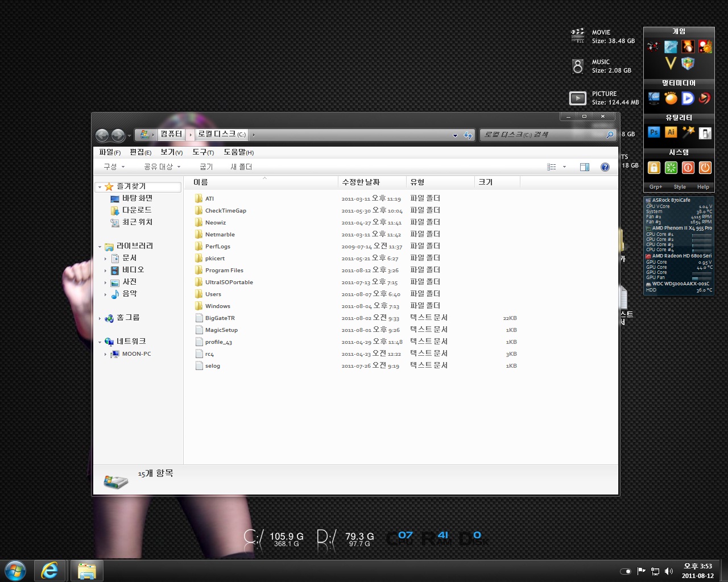
Task: Open the 파일(F) menu
Action: [x=110, y=152]
